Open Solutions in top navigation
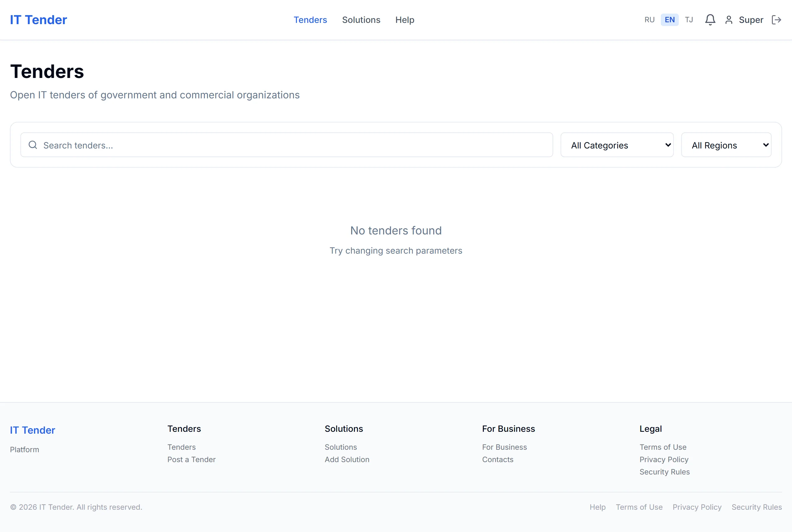This screenshot has height=532, width=792. click(x=361, y=20)
